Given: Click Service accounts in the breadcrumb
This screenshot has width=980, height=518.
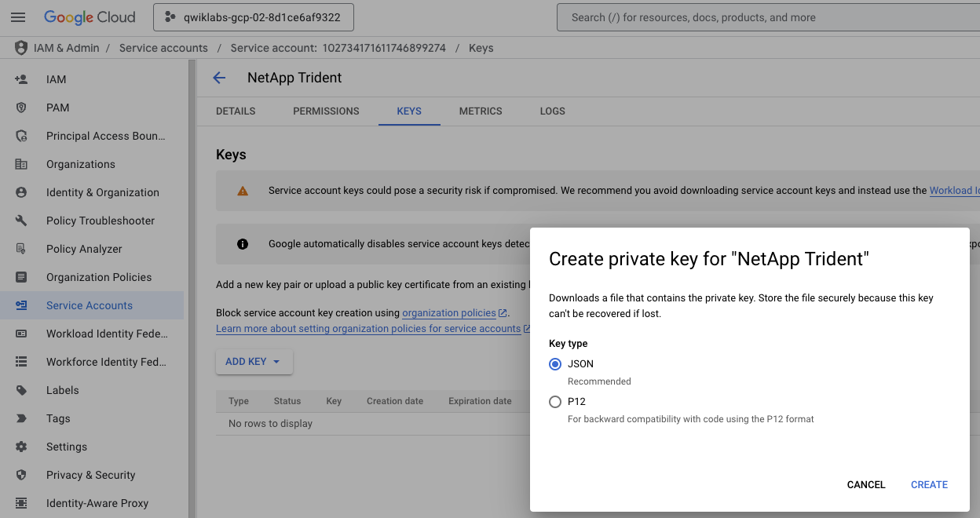Looking at the screenshot, I should click(x=163, y=48).
